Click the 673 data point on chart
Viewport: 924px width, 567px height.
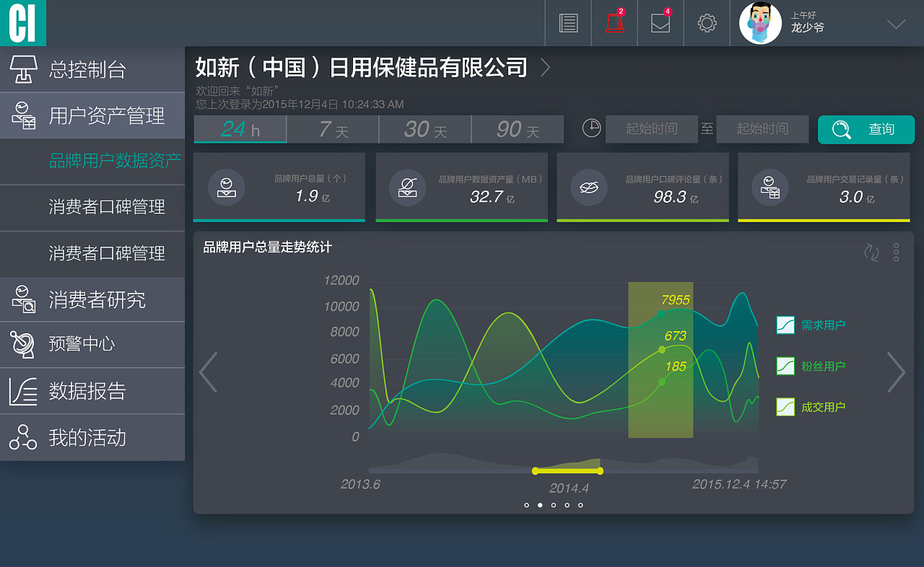coord(662,350)
